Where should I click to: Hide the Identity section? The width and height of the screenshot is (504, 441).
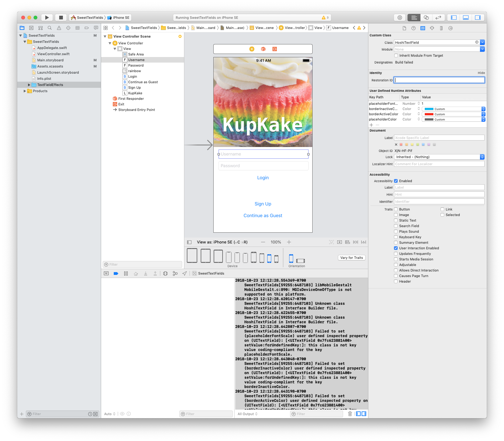pos(481,73)
